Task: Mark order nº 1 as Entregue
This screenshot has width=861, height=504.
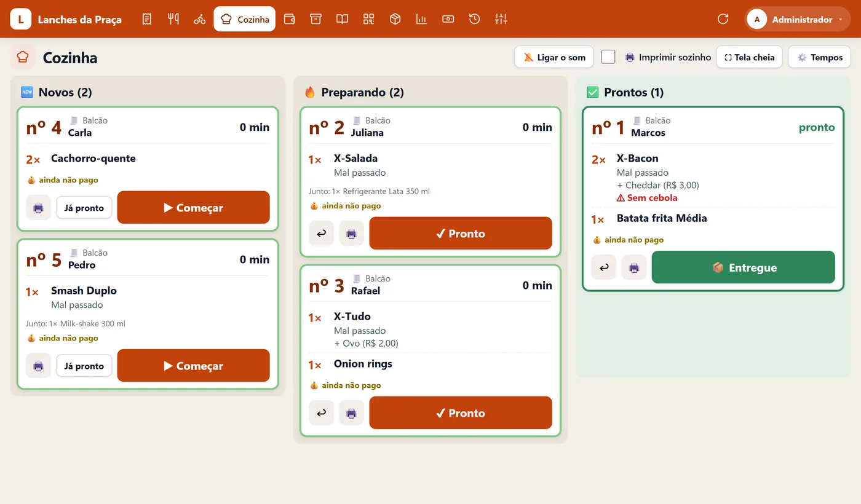Action: tap(744, 267)
